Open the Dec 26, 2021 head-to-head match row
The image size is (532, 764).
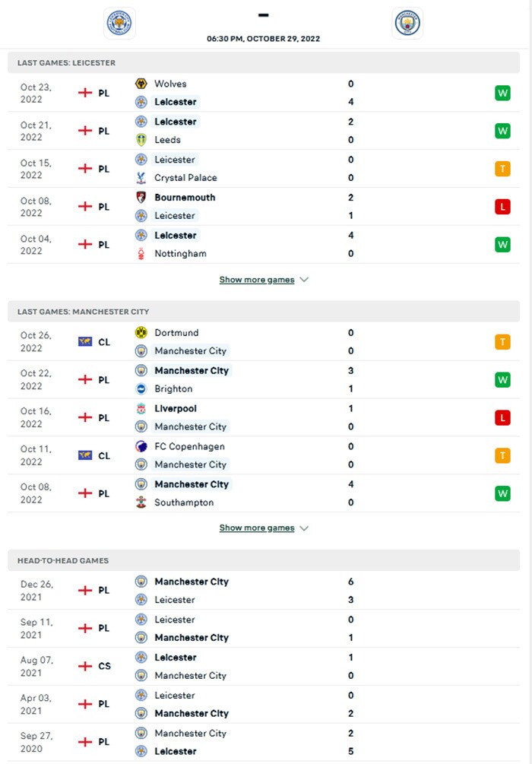tap(266, 591)
